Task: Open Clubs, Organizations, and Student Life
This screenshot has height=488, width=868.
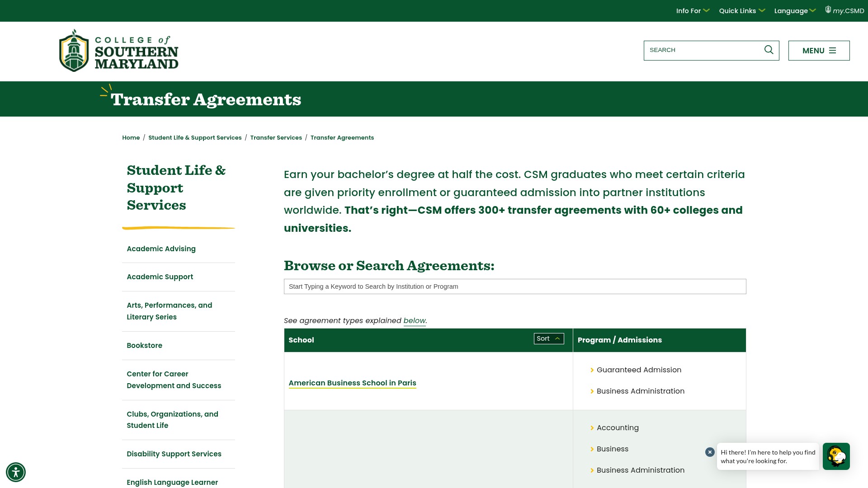Action: click(172, 420)
